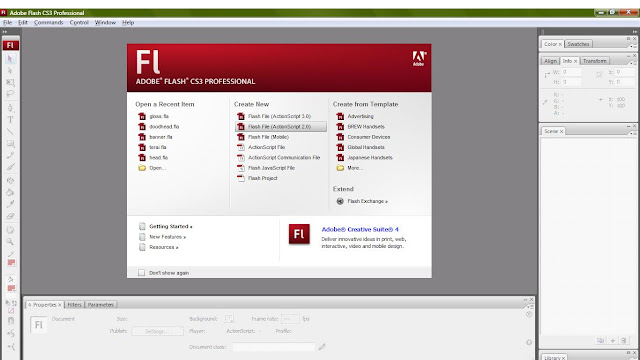Screen dimensions: 640x360
Task: Click the Getting Started link
Action: (171, 227)
